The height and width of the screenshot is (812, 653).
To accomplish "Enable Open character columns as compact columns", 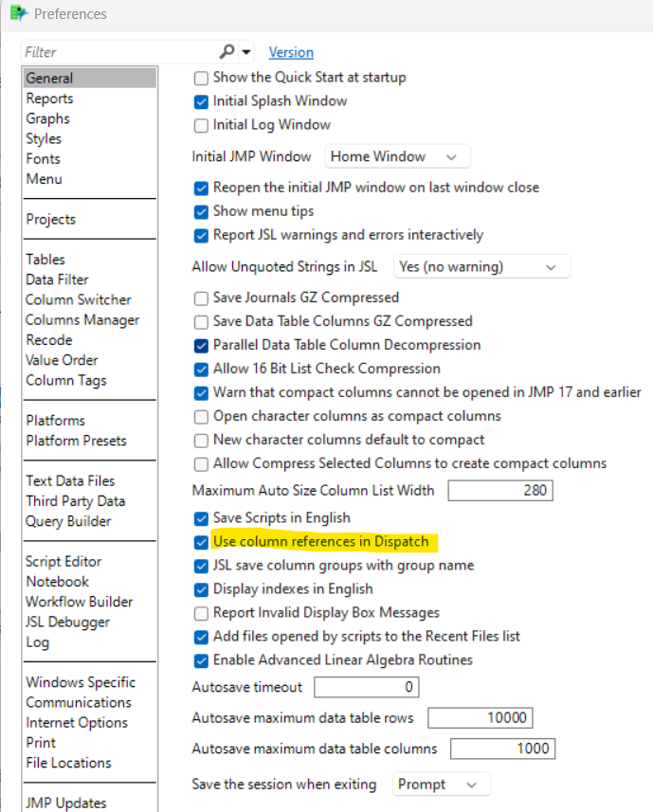I will [x=201, y=417].
